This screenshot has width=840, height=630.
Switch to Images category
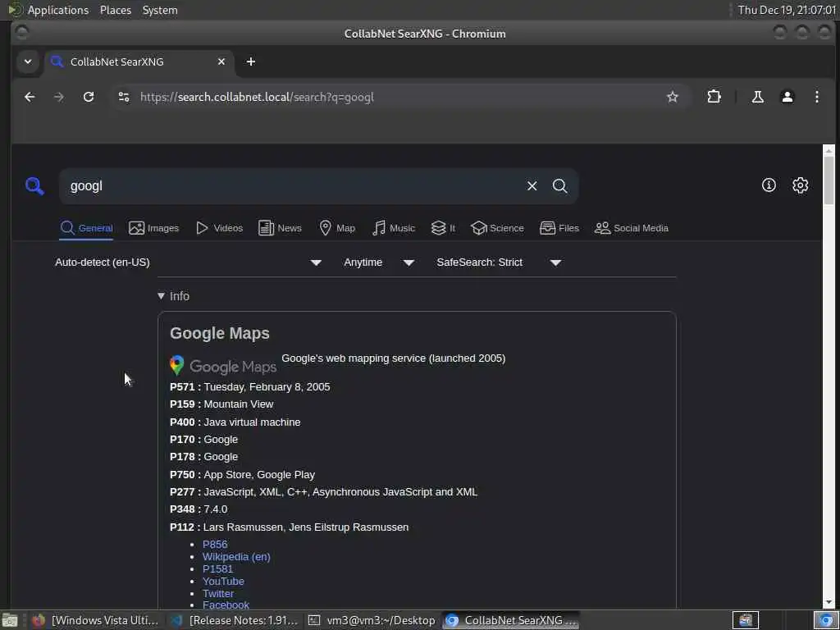[153, 228]
